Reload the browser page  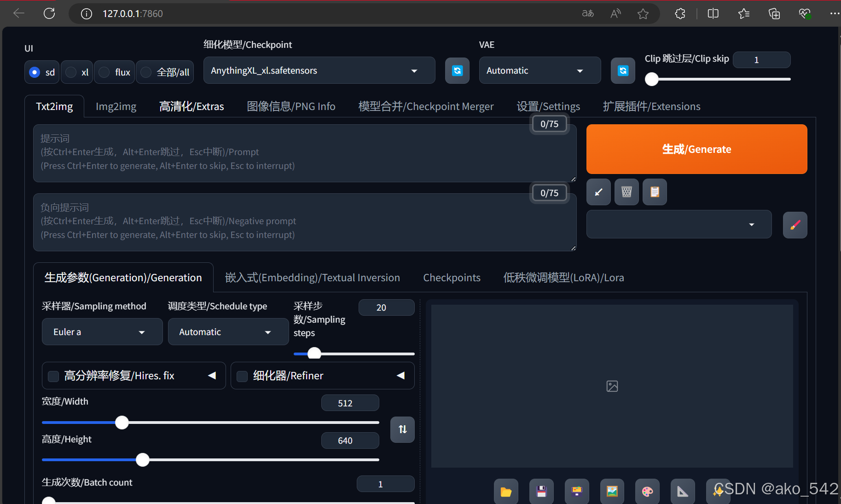(x=49, y=13)
